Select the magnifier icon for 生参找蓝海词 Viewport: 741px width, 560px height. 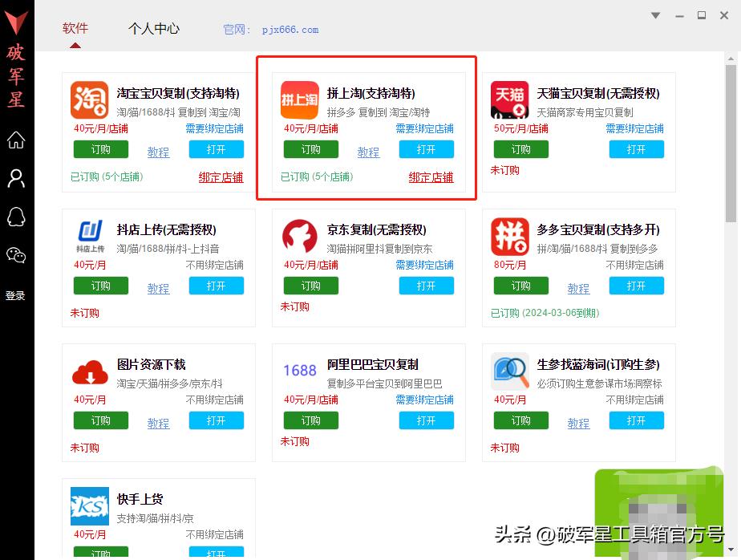509,371
